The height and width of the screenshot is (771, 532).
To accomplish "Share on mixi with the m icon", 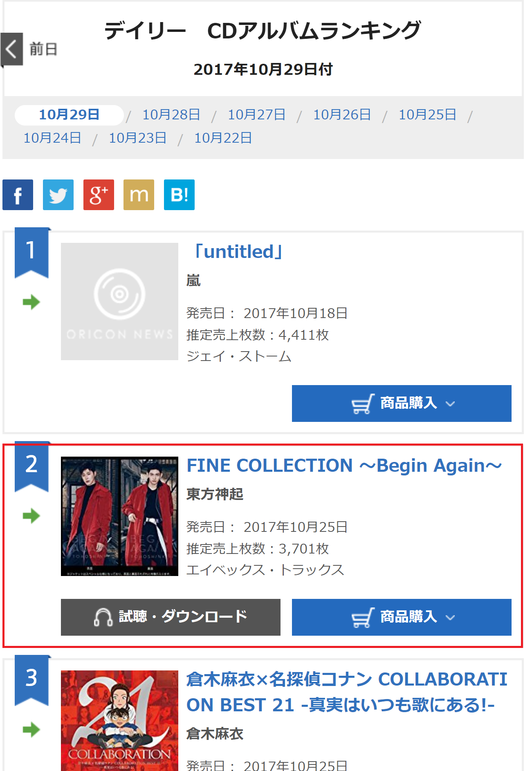I will click(x=139, y=195).
